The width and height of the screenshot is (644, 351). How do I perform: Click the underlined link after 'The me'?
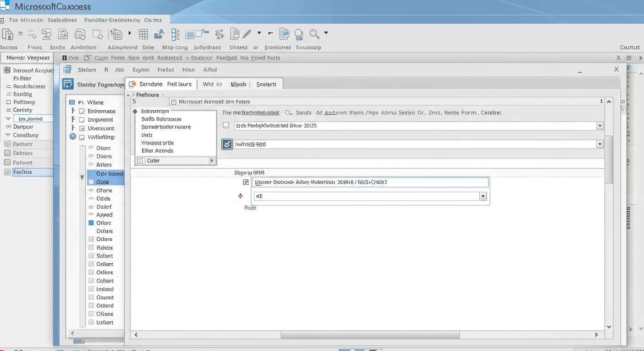point(260,112)
